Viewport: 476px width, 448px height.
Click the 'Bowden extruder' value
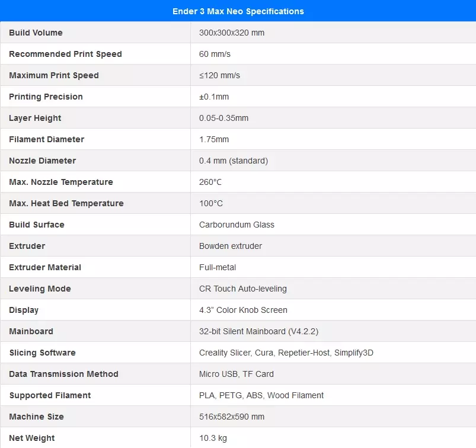(x=231, y=246)
